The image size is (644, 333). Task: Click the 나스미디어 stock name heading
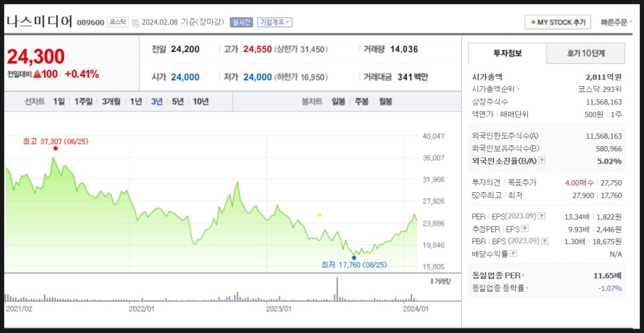tap(39, 21)
